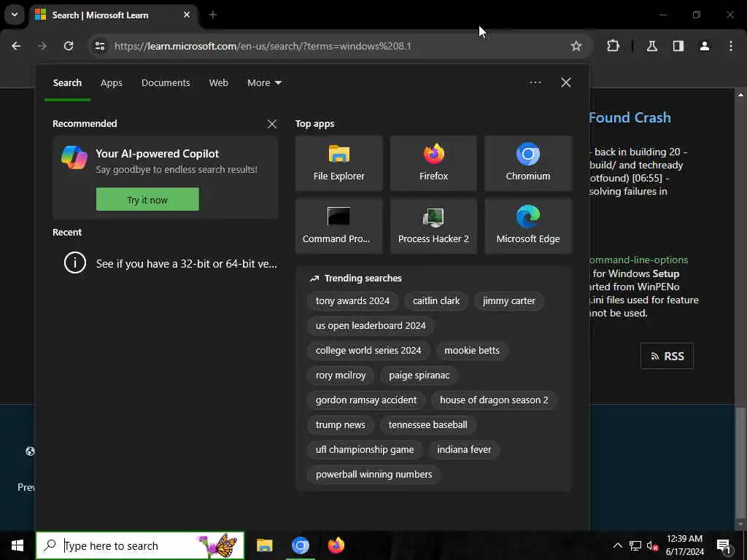Open Chrome Labs flask icon

point(652,46)
